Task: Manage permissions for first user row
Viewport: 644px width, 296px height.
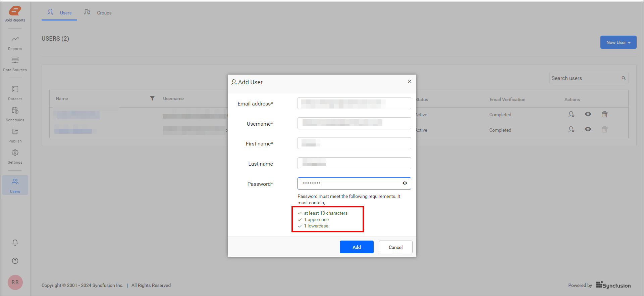Action: tap(571, 114)
